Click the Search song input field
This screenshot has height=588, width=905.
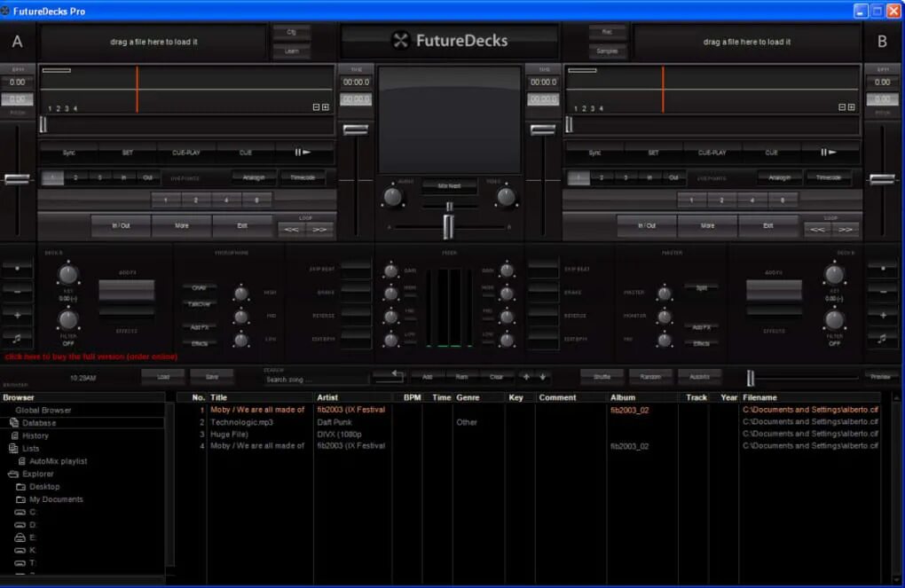tap(315, 380)
